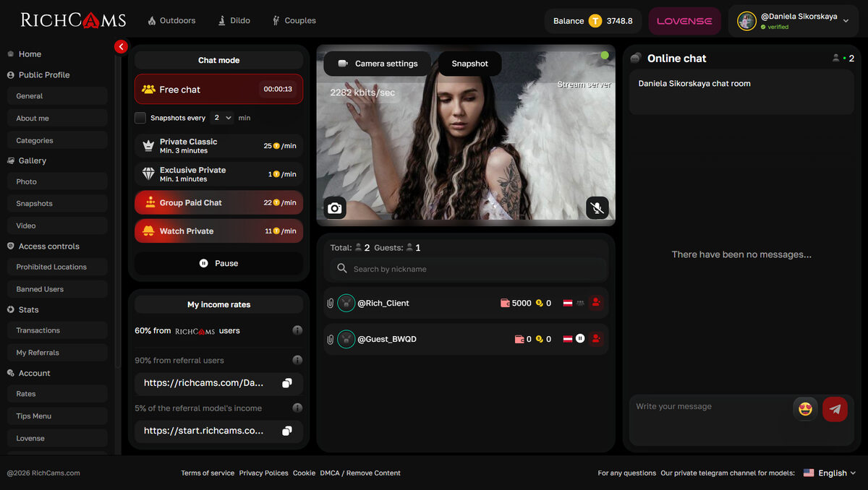Screen dimensions: 868x490
Task: Show info for 60% income rate
Action: tap(297, 330)
